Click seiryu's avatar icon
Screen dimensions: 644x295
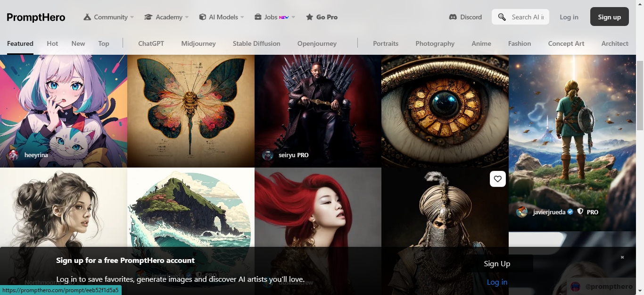point(268,155)
